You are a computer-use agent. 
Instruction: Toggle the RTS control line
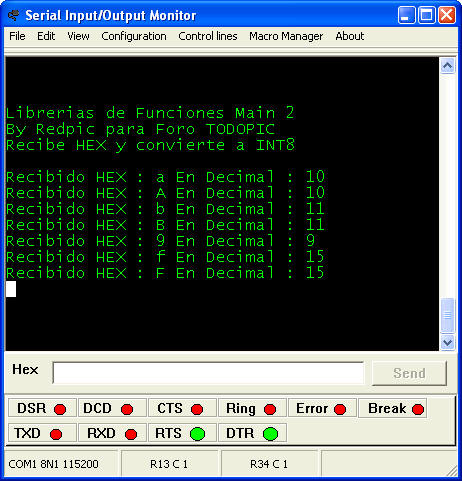[x=198, y=434]
